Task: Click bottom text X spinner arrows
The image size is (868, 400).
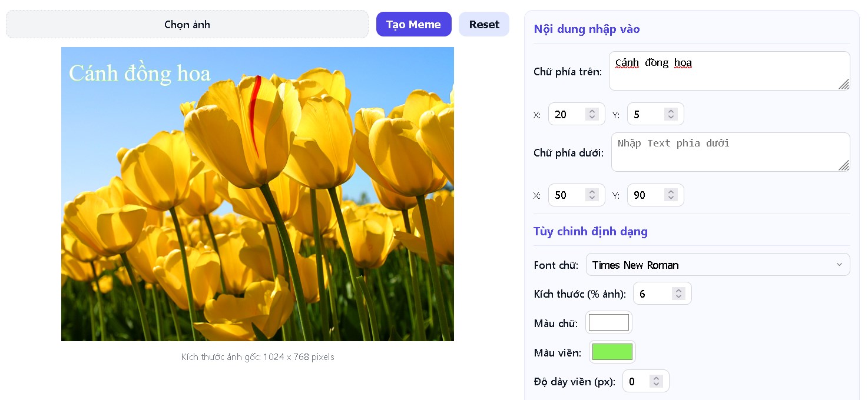Action: coord(592,195)
